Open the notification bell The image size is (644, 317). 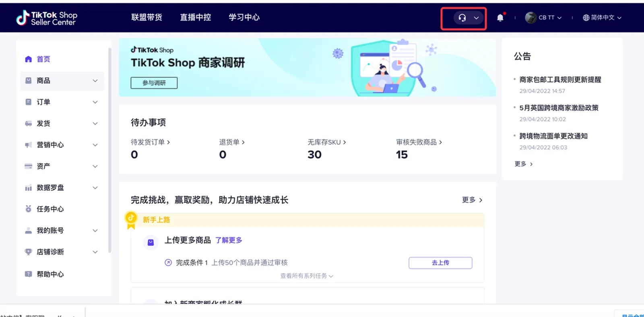pyautogui.click(x=500, y=17)
